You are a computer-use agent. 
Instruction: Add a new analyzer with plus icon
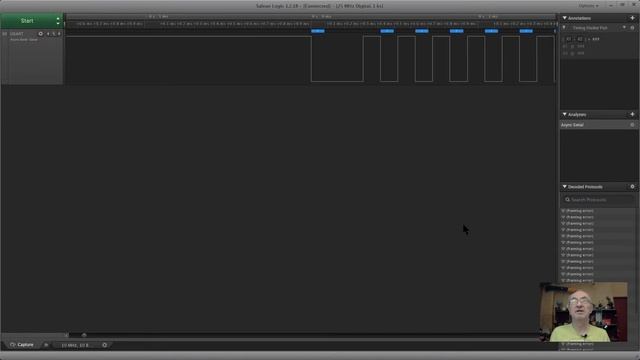632,114
